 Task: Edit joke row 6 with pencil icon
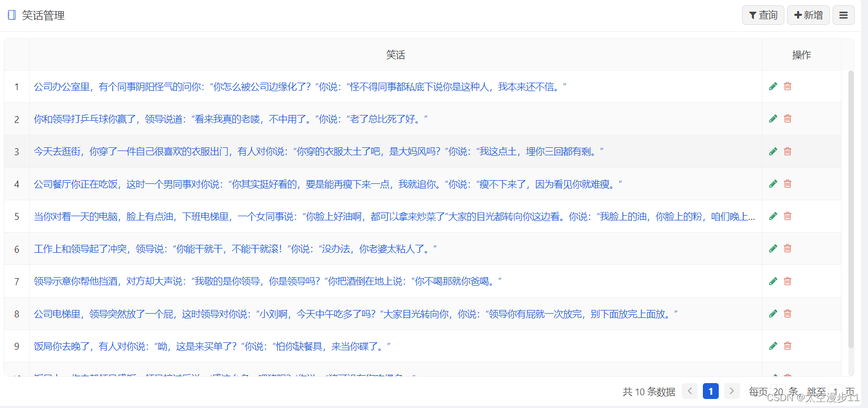click(x=773, y=249)
